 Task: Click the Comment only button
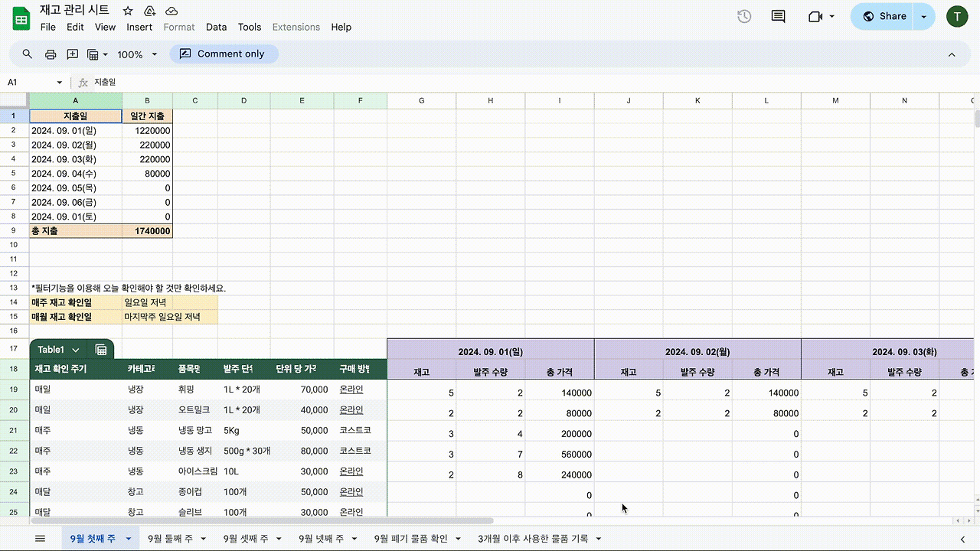[224, 54]
